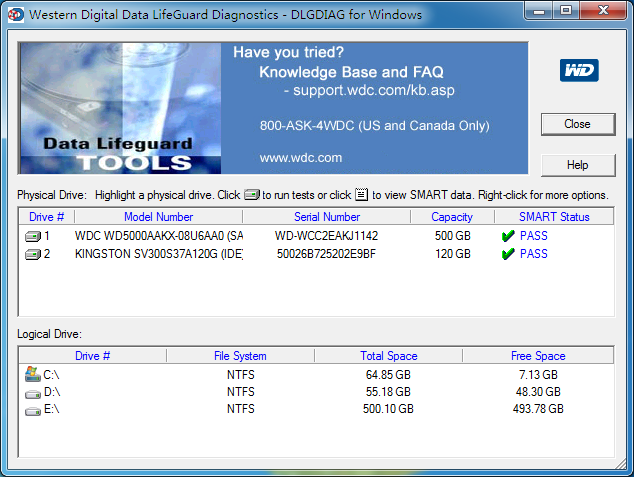Click the Total Space column header

pos(389,356)
